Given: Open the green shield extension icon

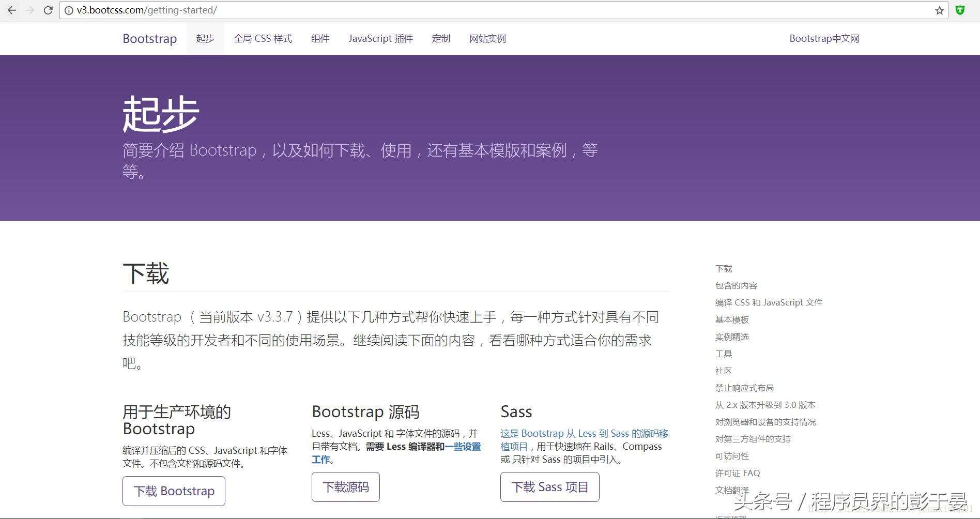Looking at the screenshot, I should (x=960, y=10).
